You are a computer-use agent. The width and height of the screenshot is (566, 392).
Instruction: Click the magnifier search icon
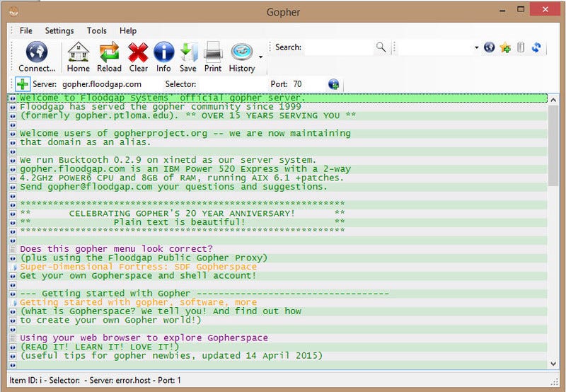click(381, 47)
